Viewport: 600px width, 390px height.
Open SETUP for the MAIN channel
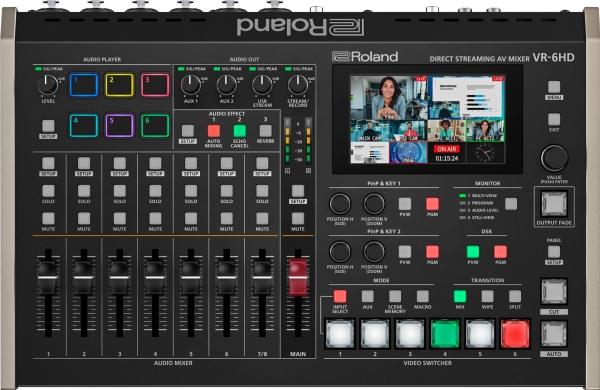coord(298,191)
